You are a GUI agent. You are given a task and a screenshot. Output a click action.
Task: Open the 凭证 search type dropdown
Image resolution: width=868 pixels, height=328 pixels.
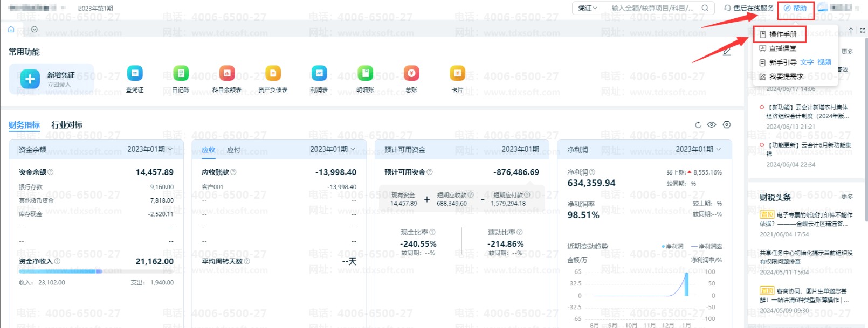coord(588,8)
